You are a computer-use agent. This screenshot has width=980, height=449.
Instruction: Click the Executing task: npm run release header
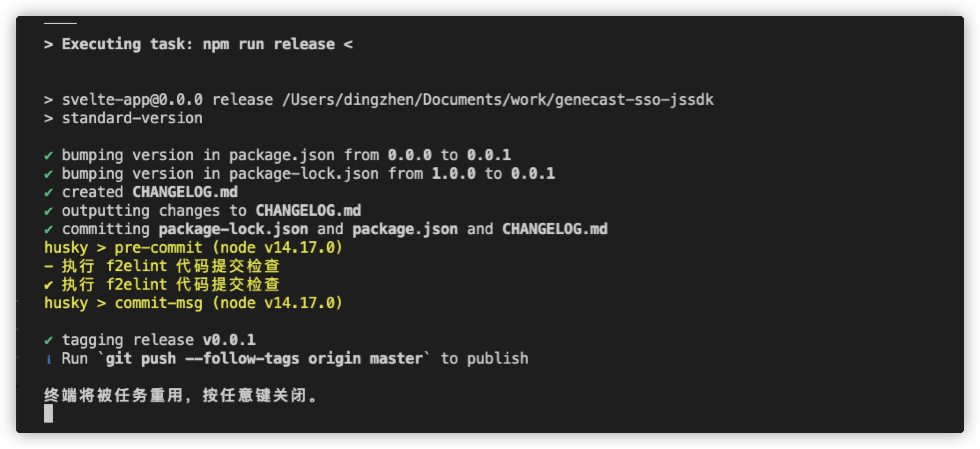click(198, 44)
